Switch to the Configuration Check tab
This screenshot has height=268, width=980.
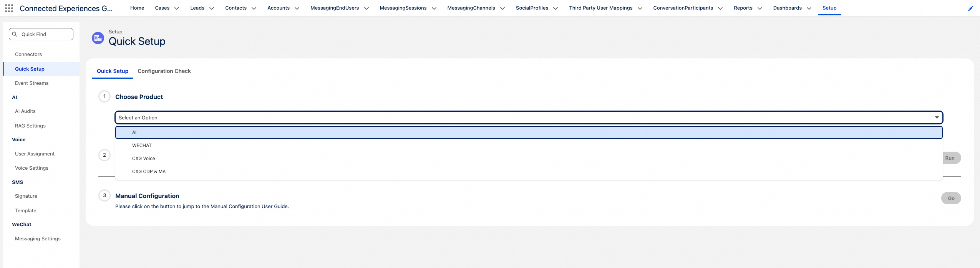pyautogui.click(x=164, y=71)
